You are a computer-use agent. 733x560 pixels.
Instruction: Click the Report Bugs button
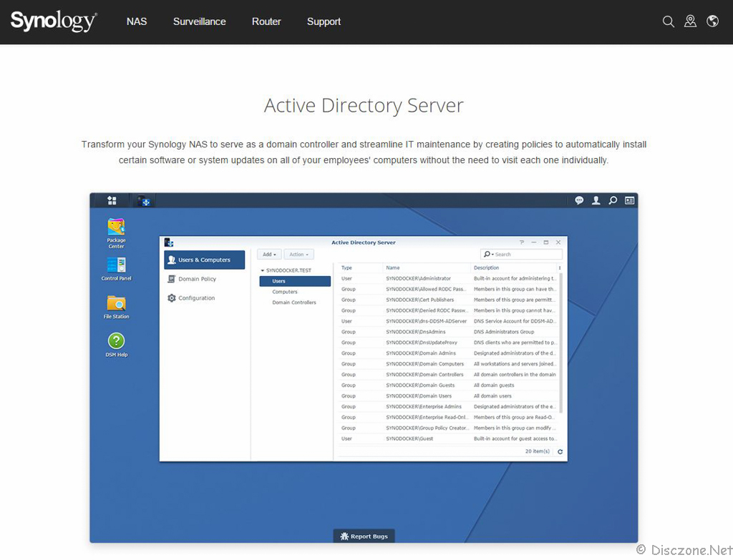(364, 536)
